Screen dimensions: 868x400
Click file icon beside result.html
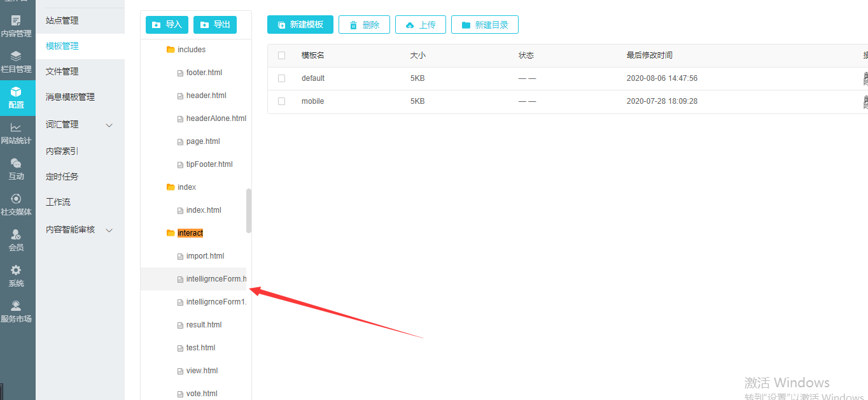click(180, 325)
